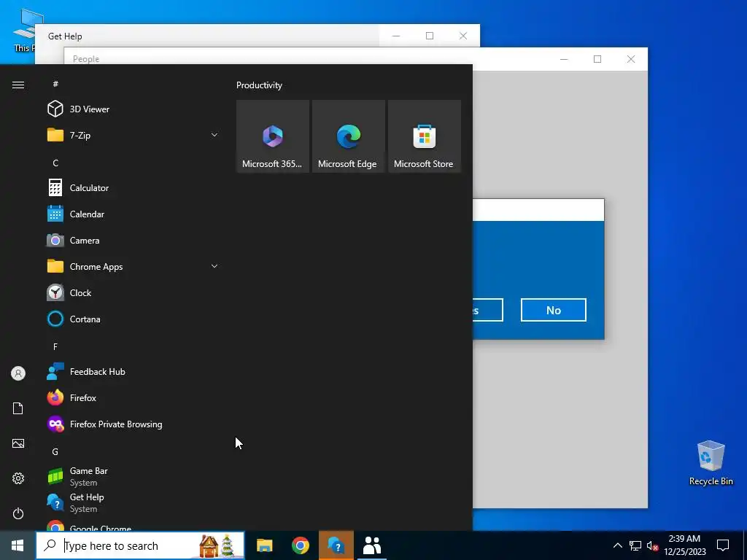Maximize the People window
Screen dimensions: 747x560
(597, 59)
